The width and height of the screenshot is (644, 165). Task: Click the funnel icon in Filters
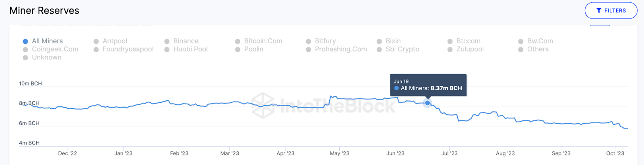[599, 11]
